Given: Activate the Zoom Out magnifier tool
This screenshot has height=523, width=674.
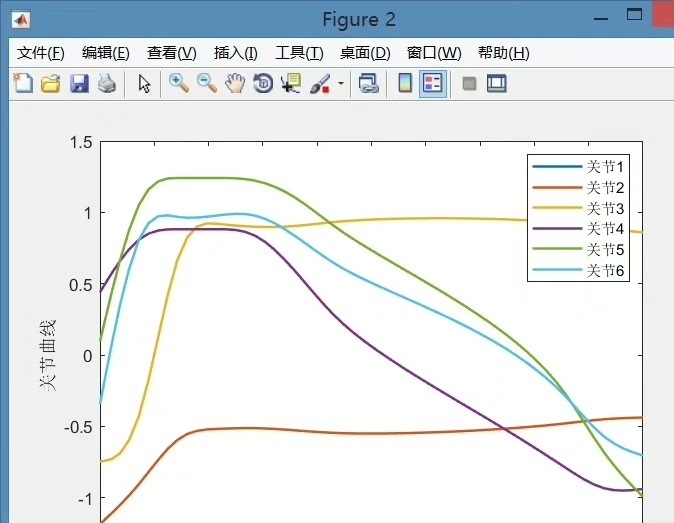Looking at the screenshot, I should click(207, 83).
